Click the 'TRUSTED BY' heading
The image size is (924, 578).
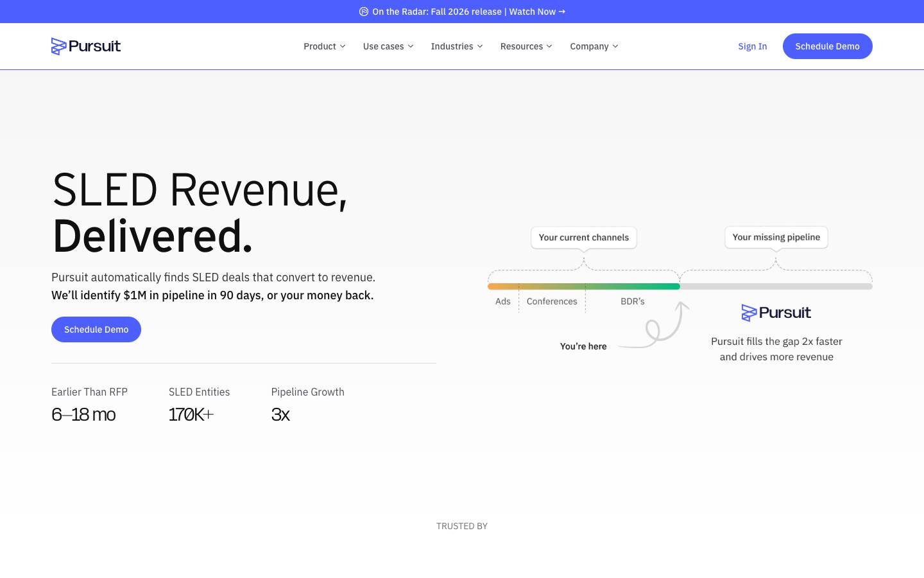[x=462, y=526]
